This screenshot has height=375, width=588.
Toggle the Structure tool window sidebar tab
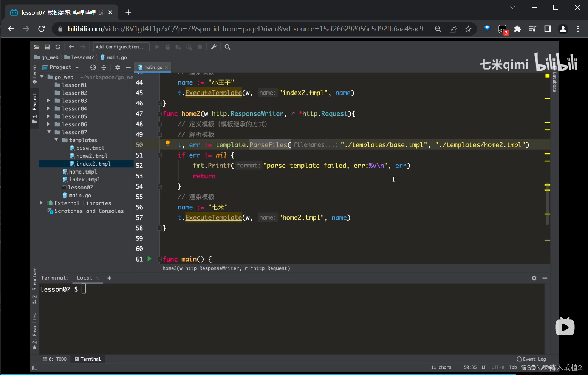pyautogui.click(x=34, y=285)
